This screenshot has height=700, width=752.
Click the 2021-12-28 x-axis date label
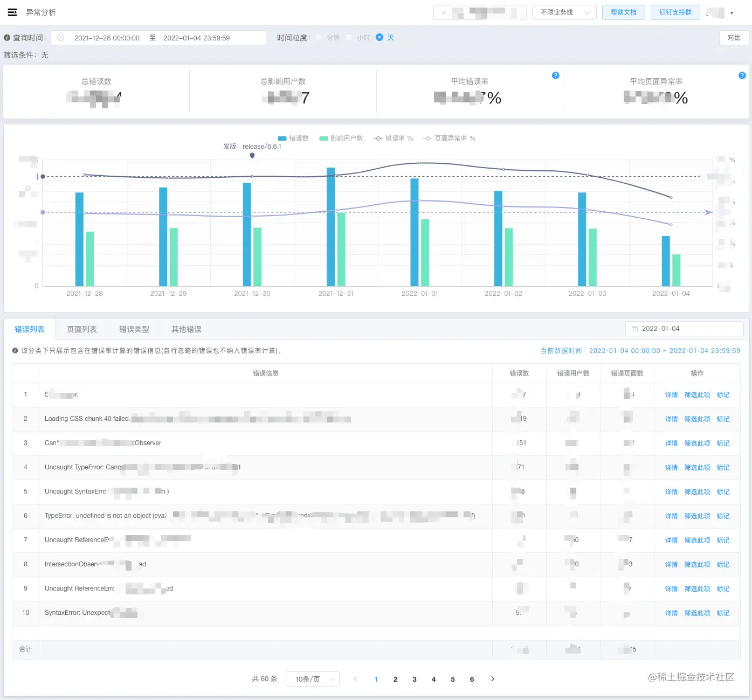click(85, 294)
